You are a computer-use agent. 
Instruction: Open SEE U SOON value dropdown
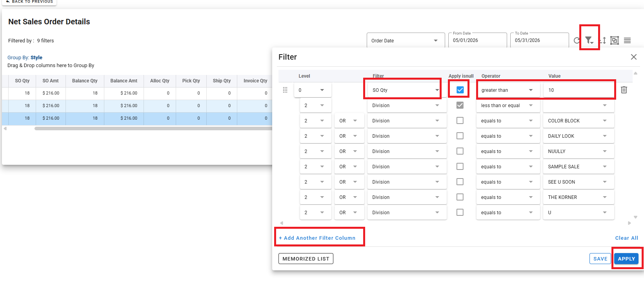click(579, 182)
